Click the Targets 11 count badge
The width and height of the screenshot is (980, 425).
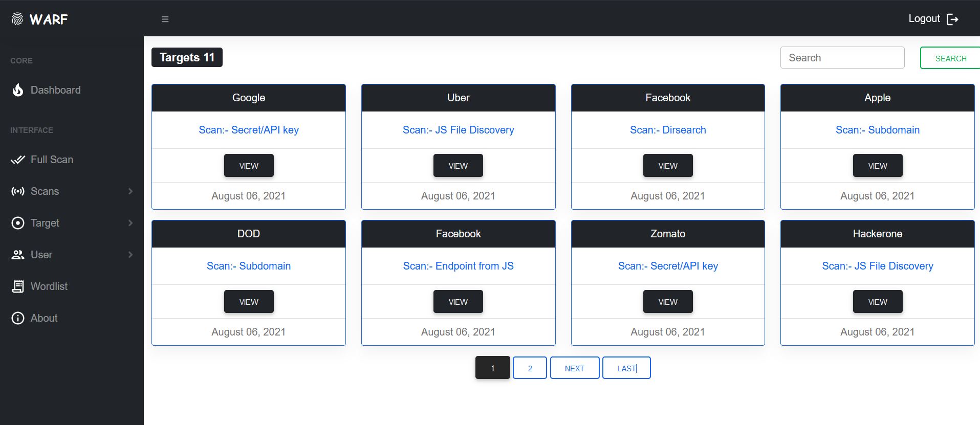pos(187,57)
